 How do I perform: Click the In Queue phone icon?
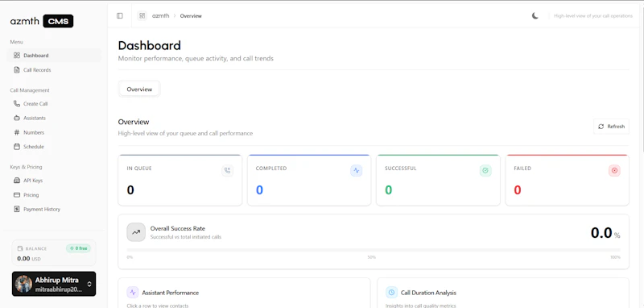pyautogui.click(x=227, y=171)
